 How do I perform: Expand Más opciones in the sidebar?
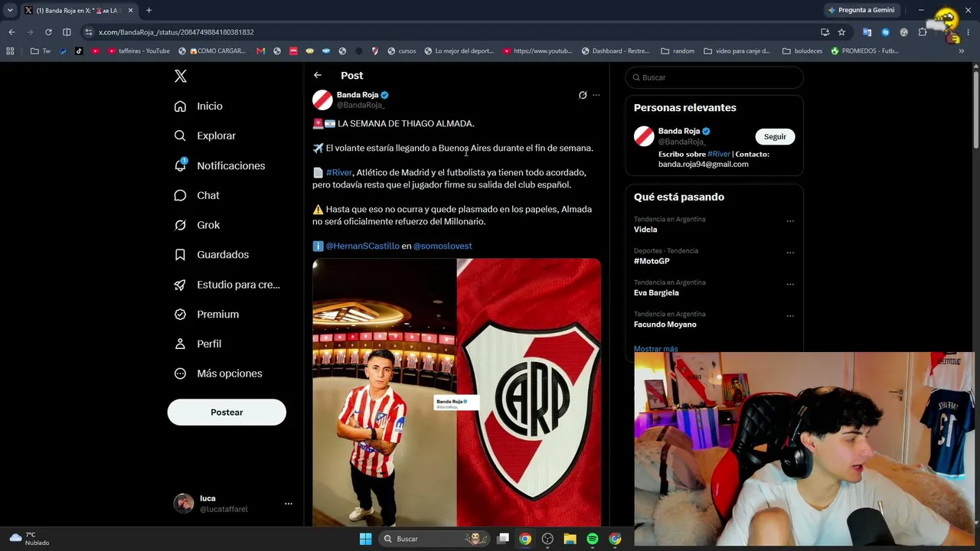point(218,373)
